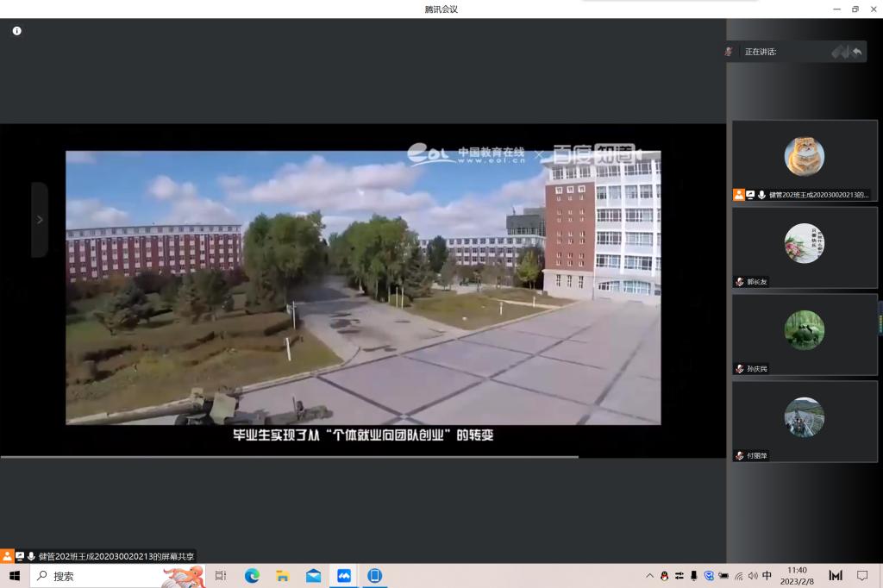The height and width of the screenshot is (588, 883).
Task: Open the volume control in tray
Action: [x=753, y=576]
